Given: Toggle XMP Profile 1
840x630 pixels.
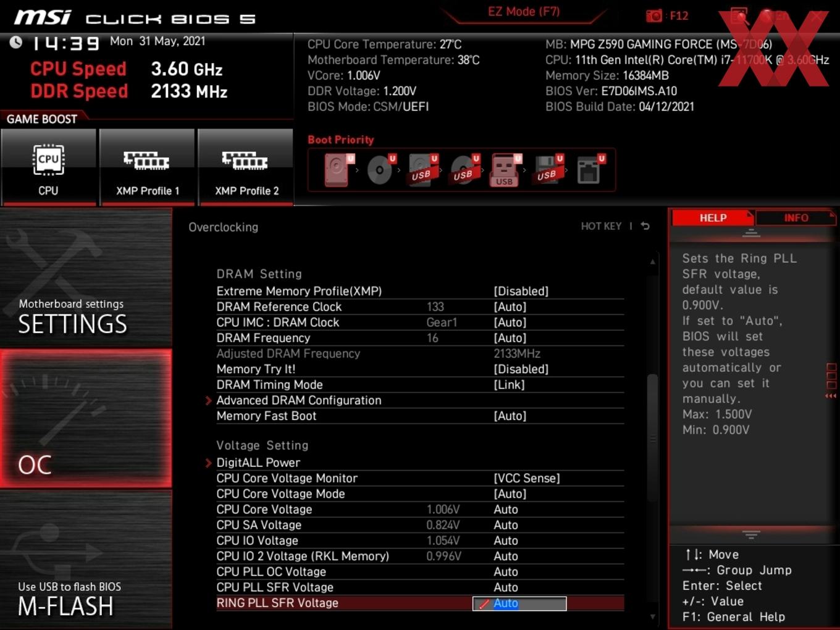Looking at the screenshot, I should pyautogui.click(x=147, y=167).
